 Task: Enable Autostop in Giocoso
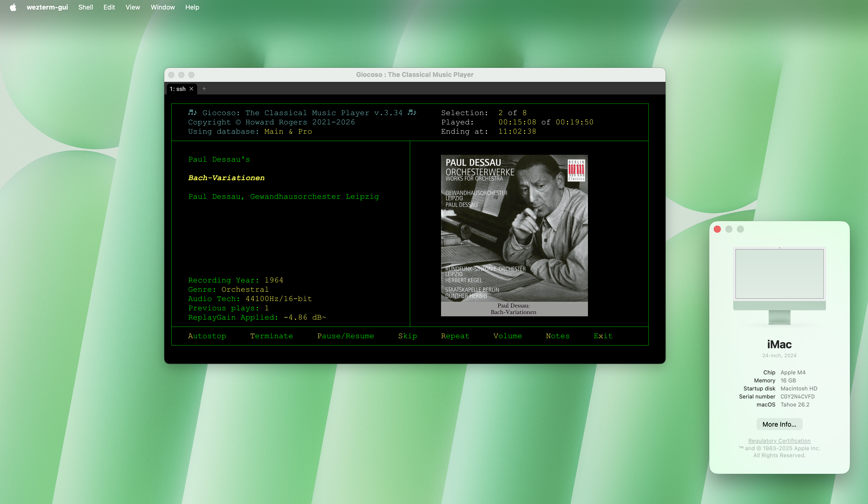tap(207, 336)
